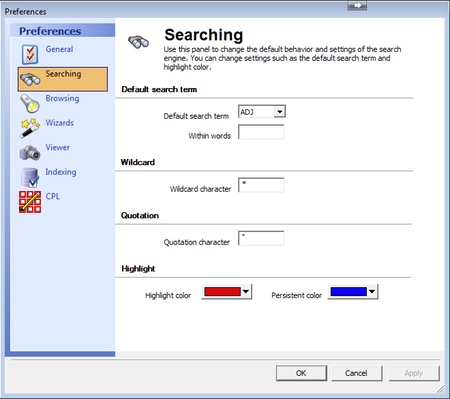Screen dimensions: 450x399
Task: Open the General preferences page
Action: point(59,49)
